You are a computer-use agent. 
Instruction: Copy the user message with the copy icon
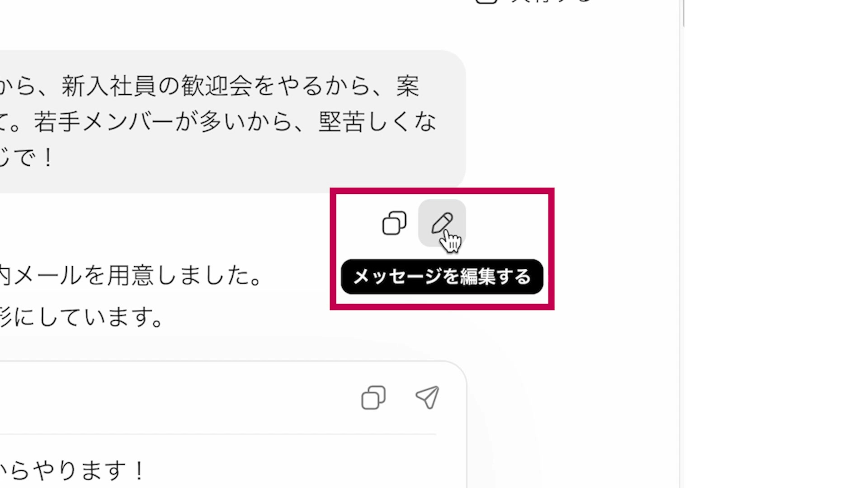pyautogui.click(x=394, y=223)
